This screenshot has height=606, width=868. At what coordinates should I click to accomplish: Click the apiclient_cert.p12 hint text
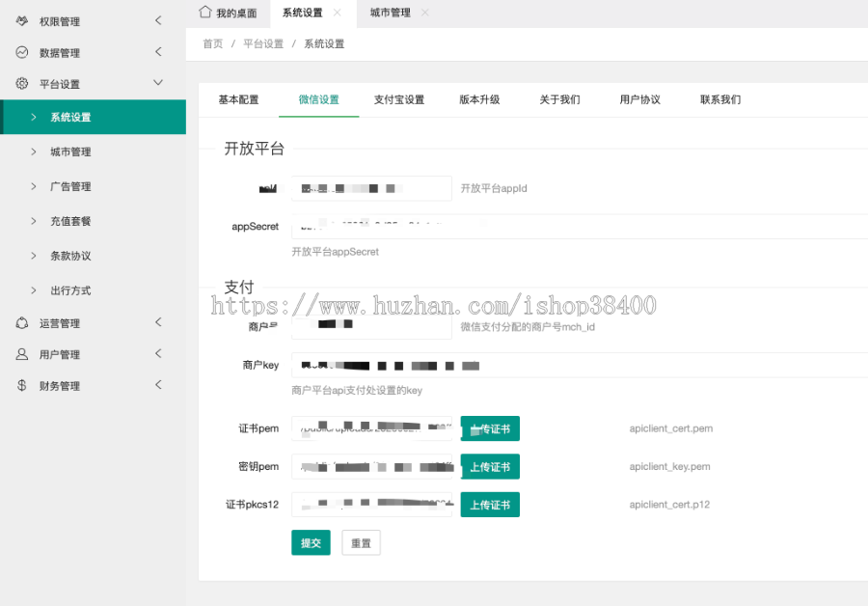669,505
